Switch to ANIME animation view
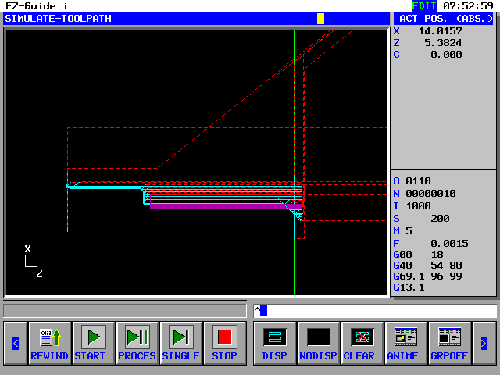The image size is (500, 375). pos(406,343)
